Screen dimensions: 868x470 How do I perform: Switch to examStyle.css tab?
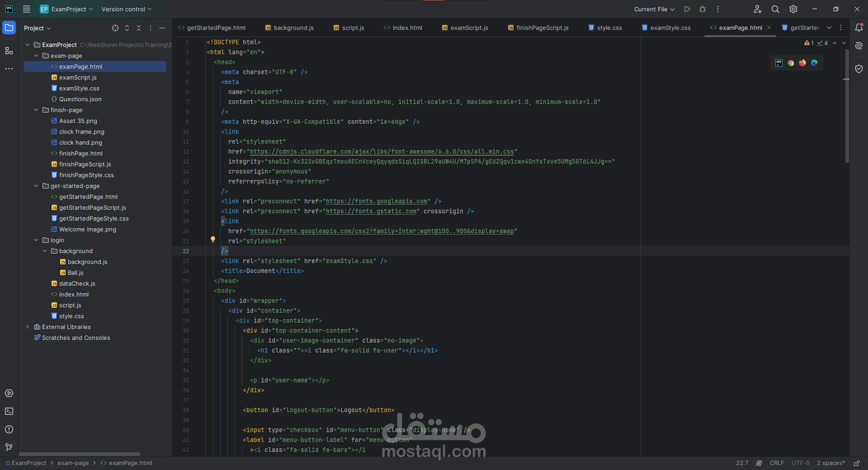point(666,28)
